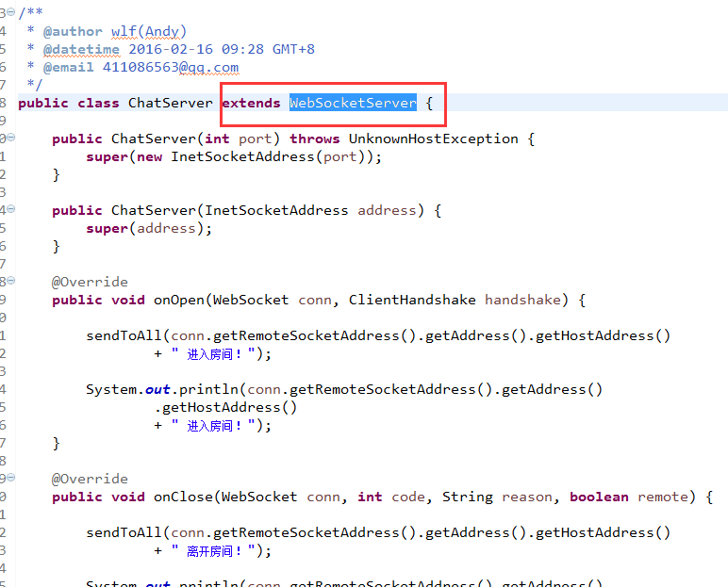Click the author name wlf(Andy)
This screenshot has width=728, height=587.
(149, 31)
